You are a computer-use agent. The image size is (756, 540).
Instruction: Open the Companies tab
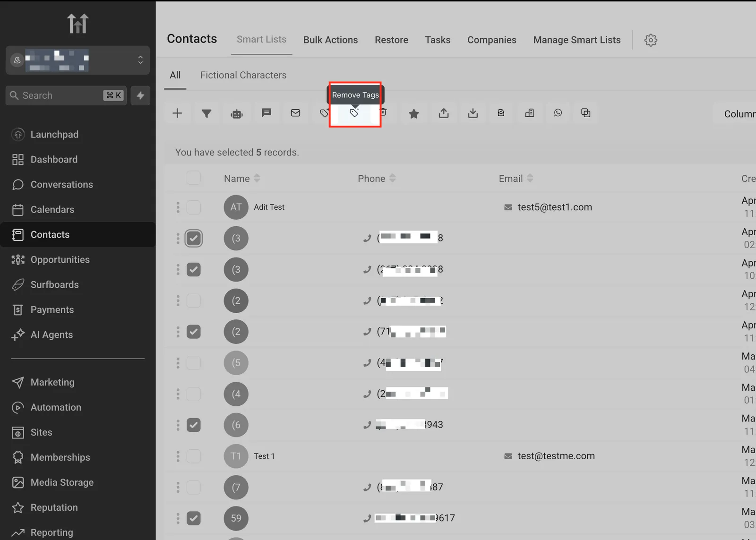click(x=492, y=40)
